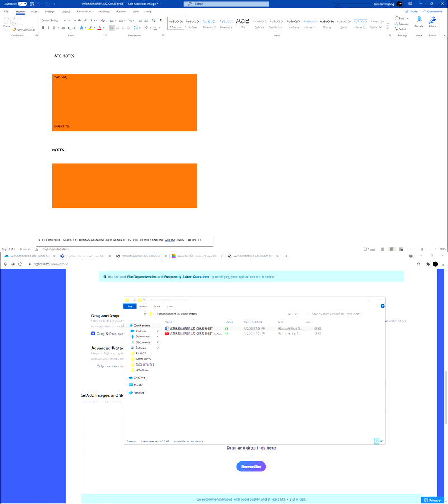Image resolution: width=448 pixels, height=504 pixels.
Task: Click the browser reload icon
Action: tap(20, 264)
